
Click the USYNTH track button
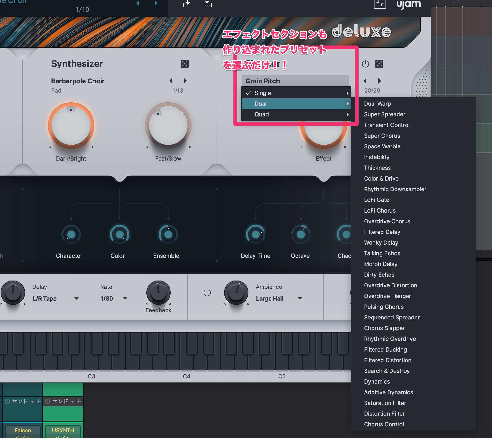(63, 430)
